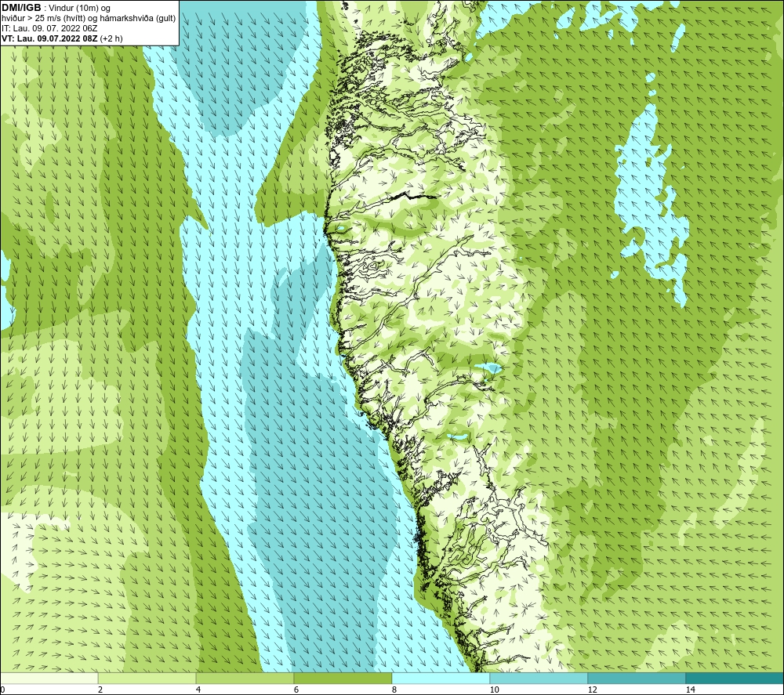Click the 8–10 m/s pale cyan swatch

441,678
